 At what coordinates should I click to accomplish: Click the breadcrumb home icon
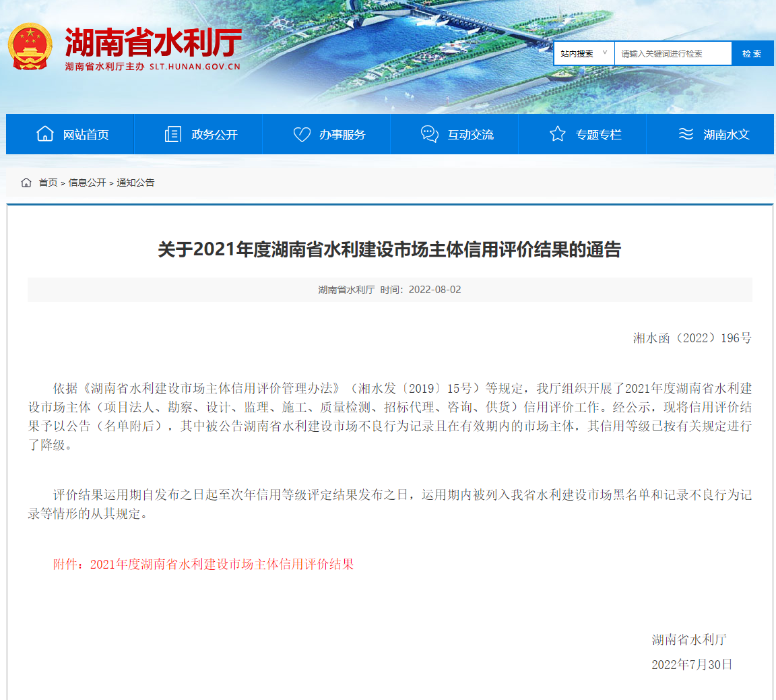coord(26,183)
